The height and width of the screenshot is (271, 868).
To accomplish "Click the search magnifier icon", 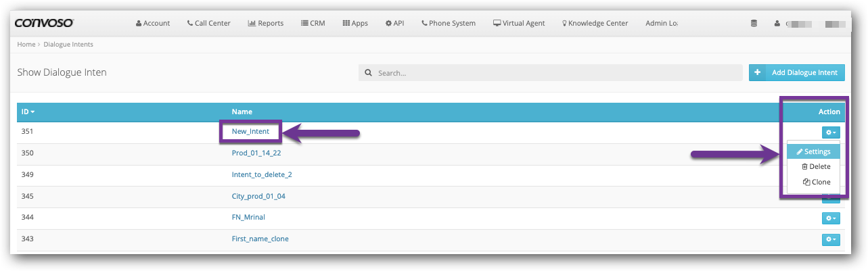I will pos(369,73).
